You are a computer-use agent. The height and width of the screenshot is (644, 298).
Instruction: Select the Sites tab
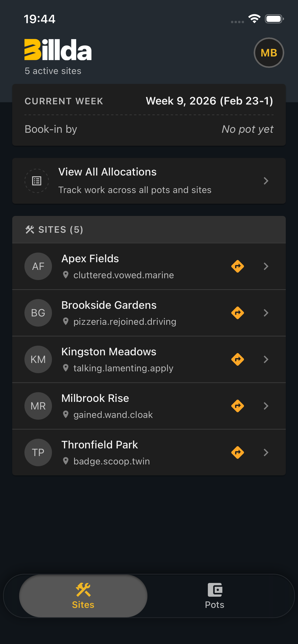click(x=83, y=596)
